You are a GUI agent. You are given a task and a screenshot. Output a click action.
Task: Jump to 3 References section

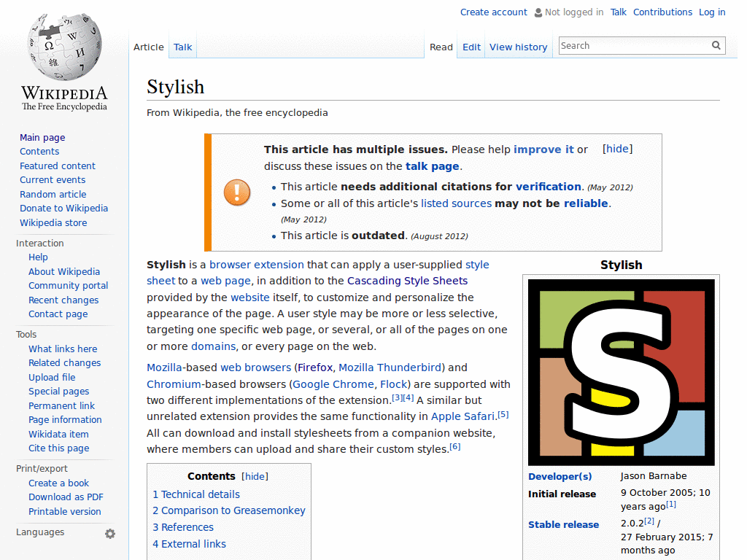(183, 528)
